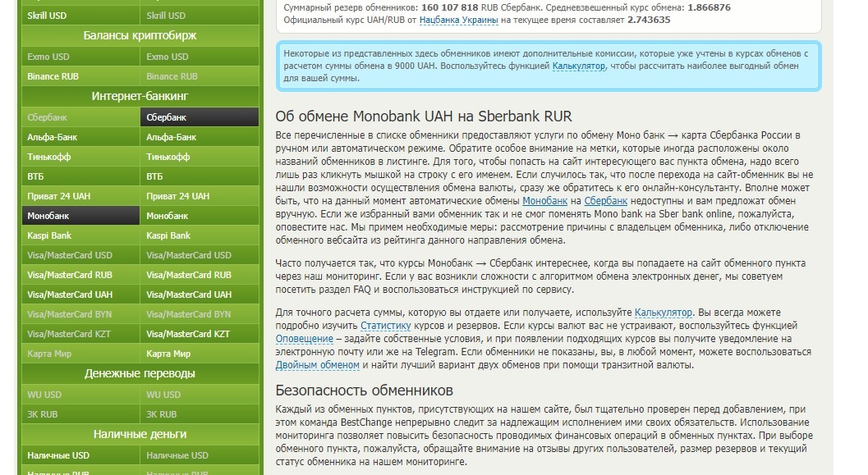This screenshot has height=475, width=868.
Task: Follow the Сбербанк link in the article text
Action: click(605, 201)
